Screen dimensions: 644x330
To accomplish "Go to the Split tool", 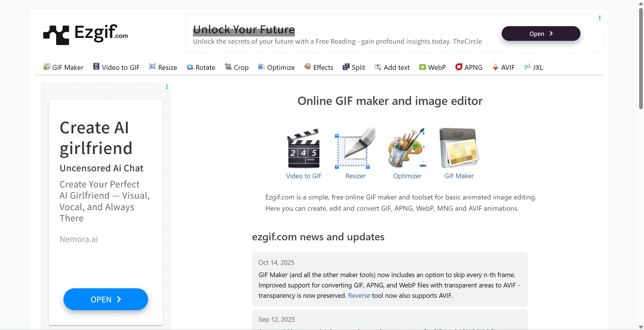I will (354, 67).
